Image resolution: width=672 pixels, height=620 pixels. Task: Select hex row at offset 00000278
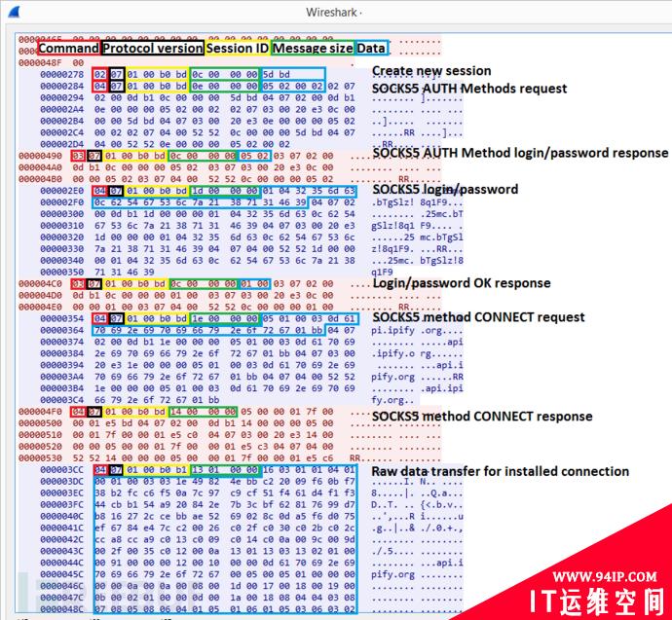point(241,75)
